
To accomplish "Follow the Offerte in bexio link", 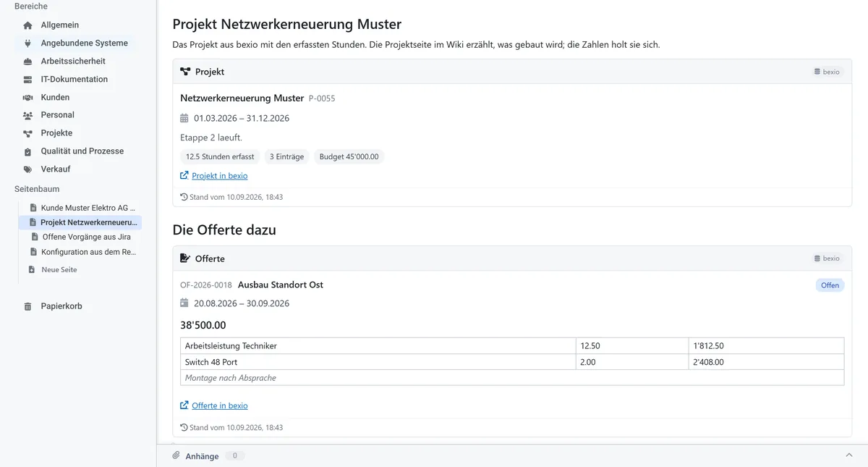I will coord(220,405).
